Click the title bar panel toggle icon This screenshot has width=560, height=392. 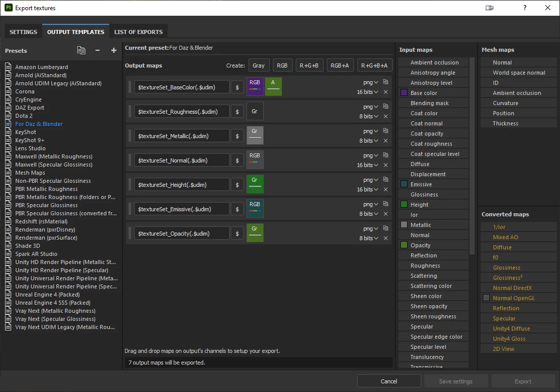coord(489,8)
